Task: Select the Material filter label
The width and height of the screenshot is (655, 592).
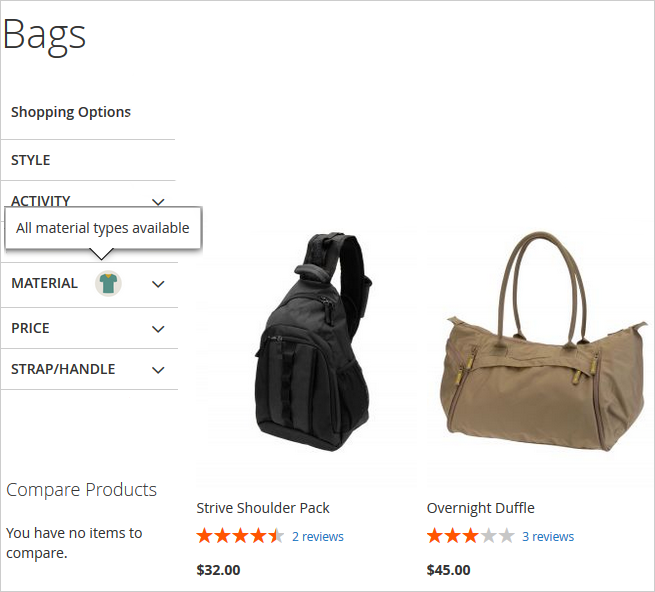Action: coord(44,283)
